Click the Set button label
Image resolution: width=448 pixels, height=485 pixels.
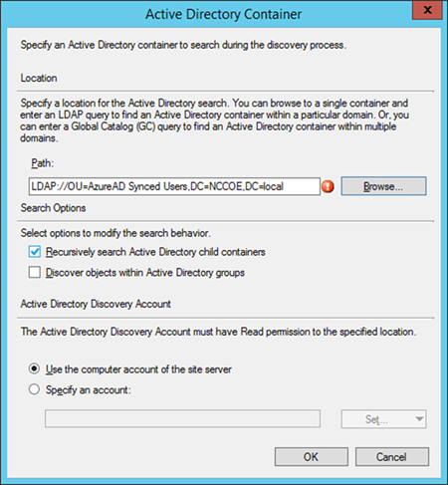coord(376,419)
